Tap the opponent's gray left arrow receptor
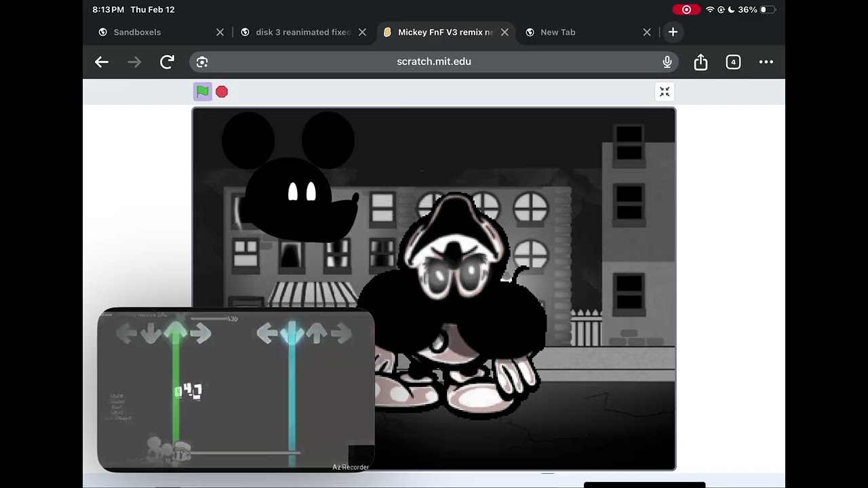The height and width of the screenshot is (488, 868). pos(126,333)
